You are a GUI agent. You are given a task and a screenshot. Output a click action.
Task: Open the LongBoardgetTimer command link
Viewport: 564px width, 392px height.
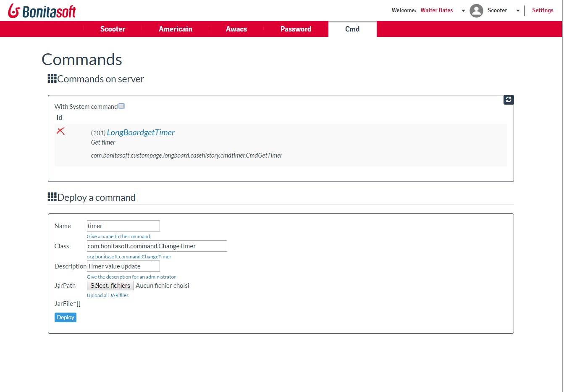[141, 132]
